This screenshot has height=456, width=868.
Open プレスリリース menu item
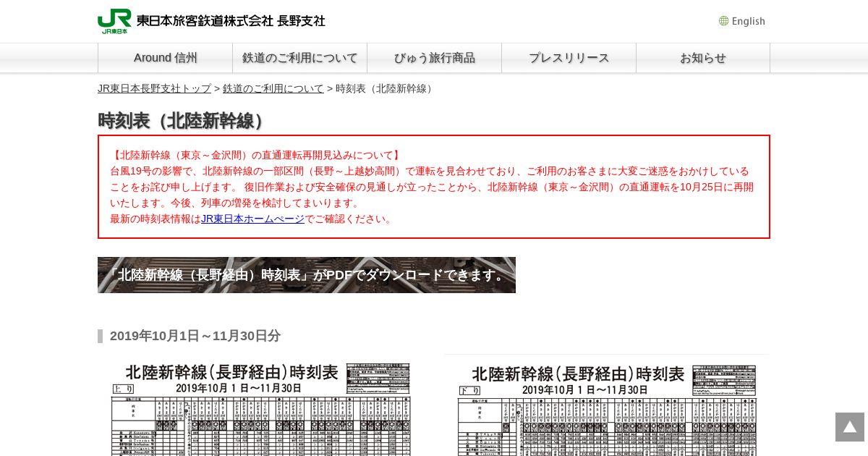[569, 58]
